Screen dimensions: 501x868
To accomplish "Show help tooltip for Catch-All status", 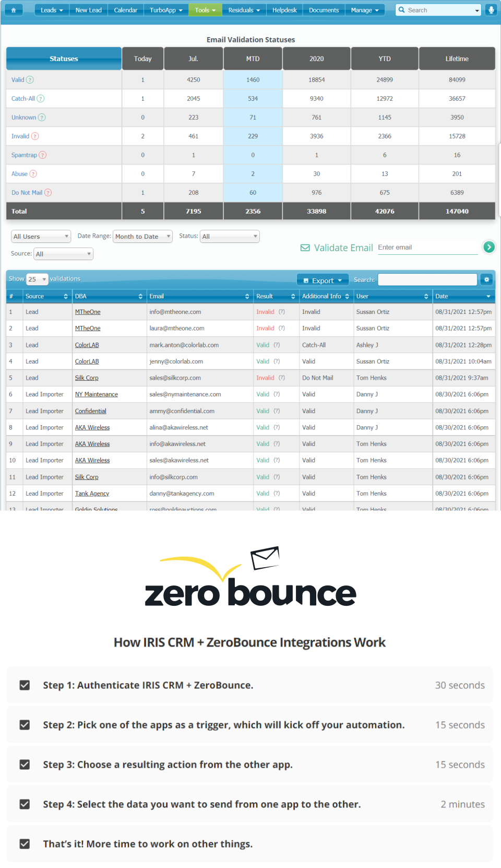I will (x=41, y=99).
